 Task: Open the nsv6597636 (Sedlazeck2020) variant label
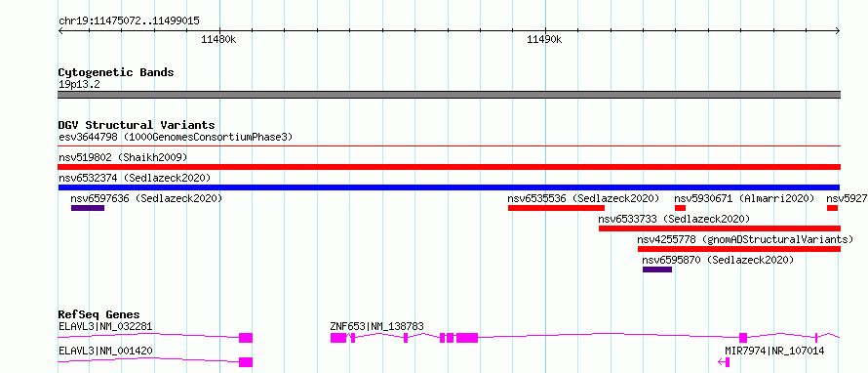coord(146,198)
